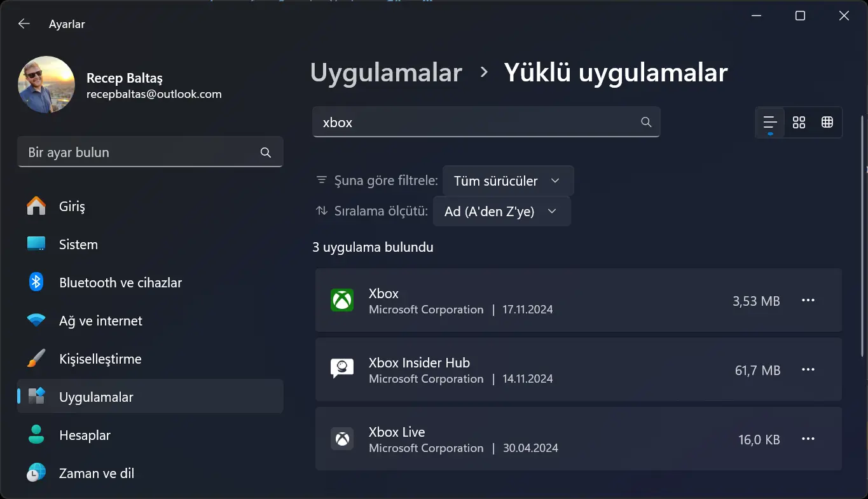The height and width of the screenshot is (499, 868).
Task: Open Ağ ve internet settings
Action: (150, 321)
